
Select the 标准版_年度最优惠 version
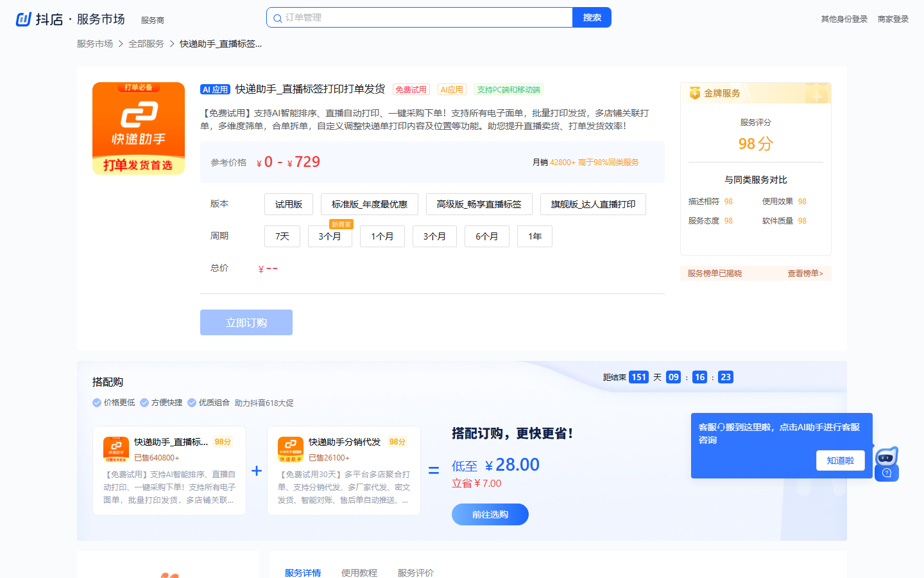370,204
